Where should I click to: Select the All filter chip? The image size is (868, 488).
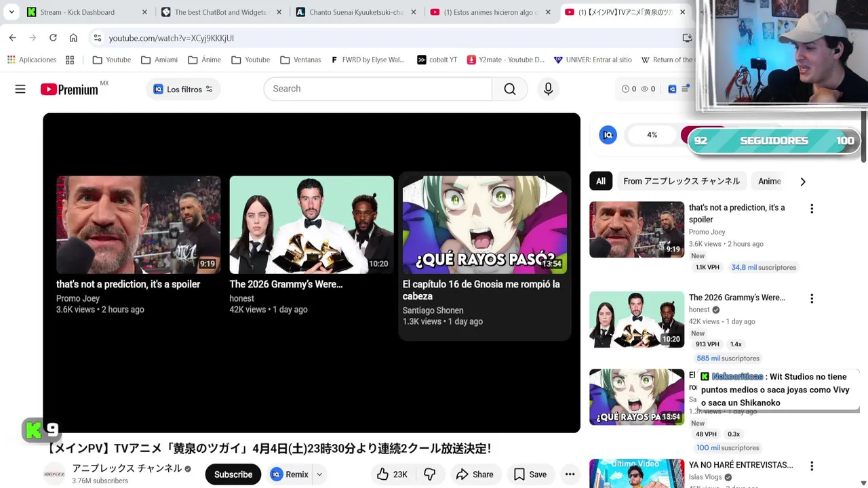click(601, 181)
